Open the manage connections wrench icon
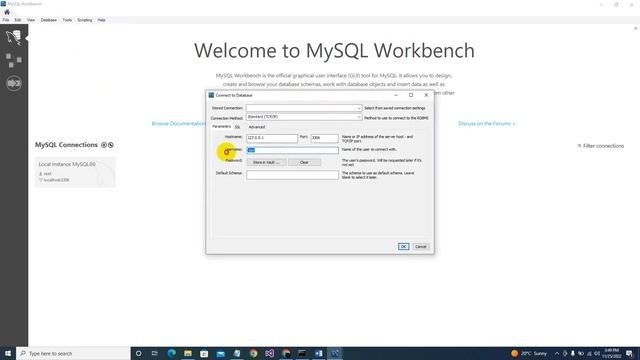 tap(111, 145)
